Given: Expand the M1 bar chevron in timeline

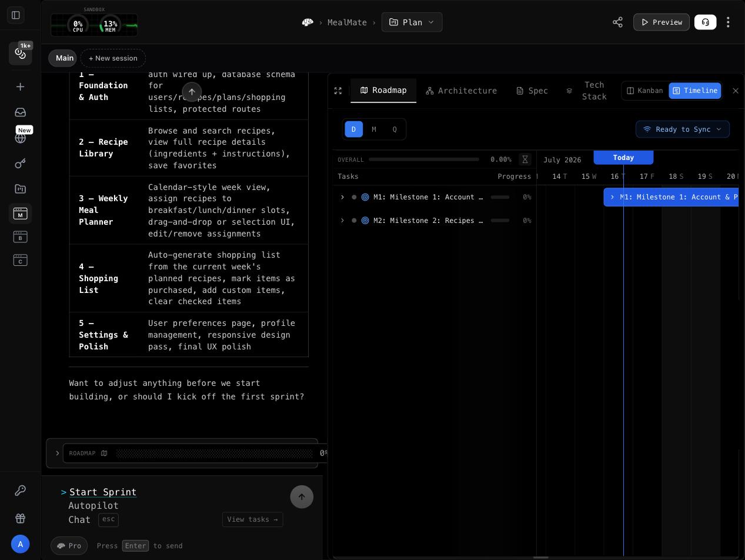Looking at the screenshot, I should (x=612, y=197).
